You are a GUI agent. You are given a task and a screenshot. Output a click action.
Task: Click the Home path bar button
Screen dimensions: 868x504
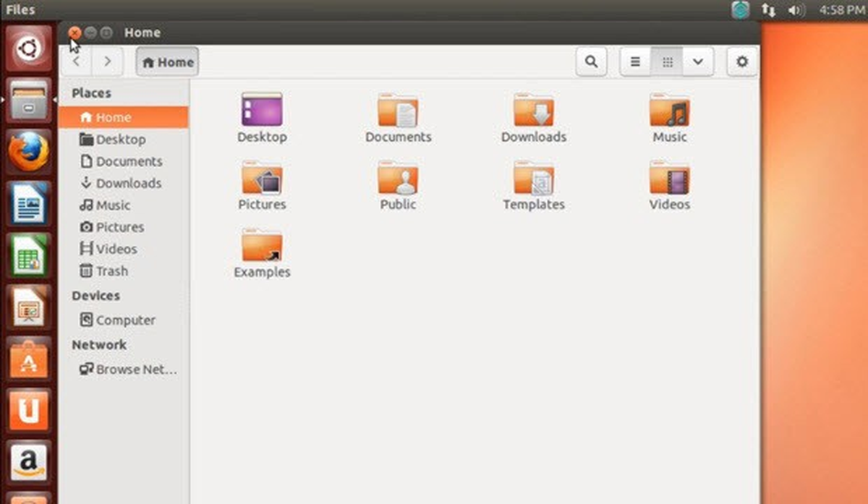[x=167, y=62]
